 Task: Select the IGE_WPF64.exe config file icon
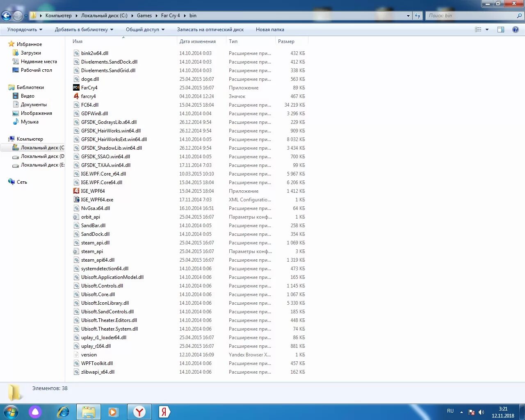76,200
